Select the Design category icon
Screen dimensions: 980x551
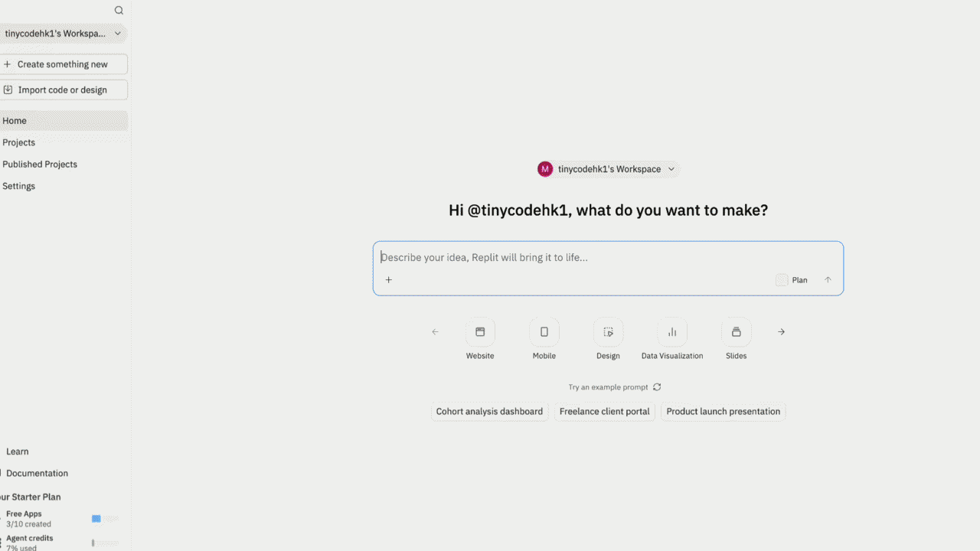point(608,331)
